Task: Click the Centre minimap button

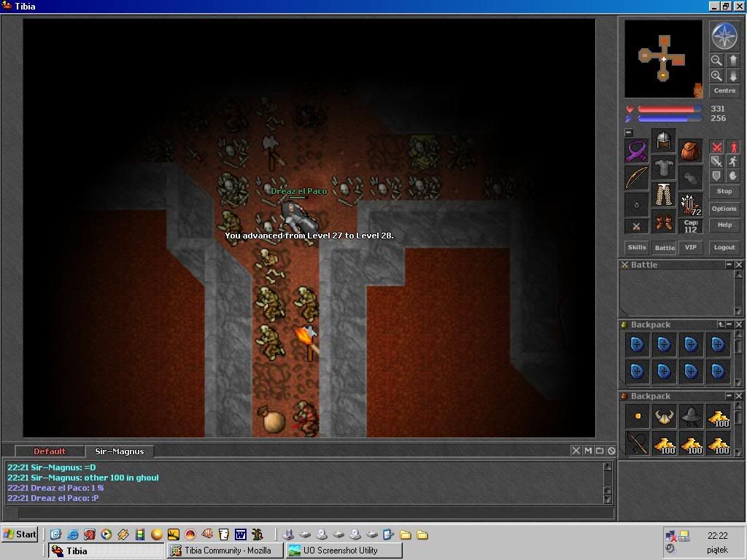Action: point(724,90)
